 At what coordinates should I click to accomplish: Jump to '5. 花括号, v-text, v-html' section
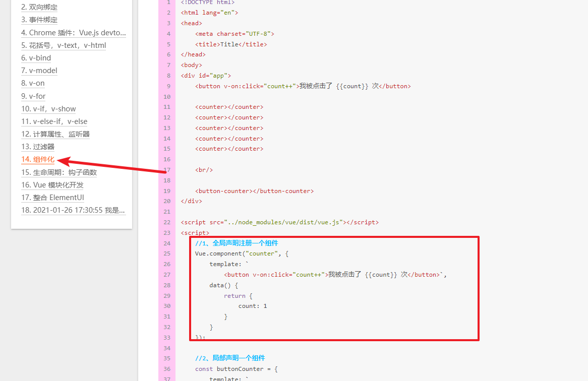tap(64, 45)
